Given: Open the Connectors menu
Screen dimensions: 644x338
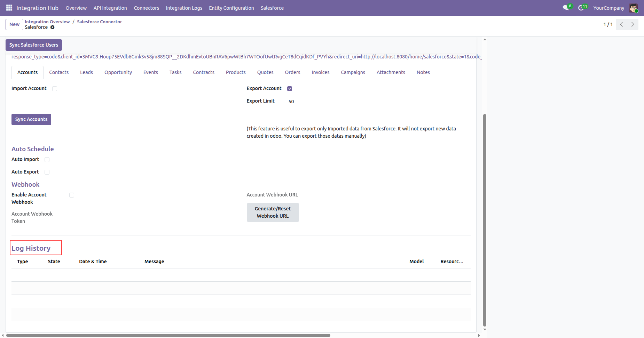Looking at the screenshot, I should coord(146,8).
